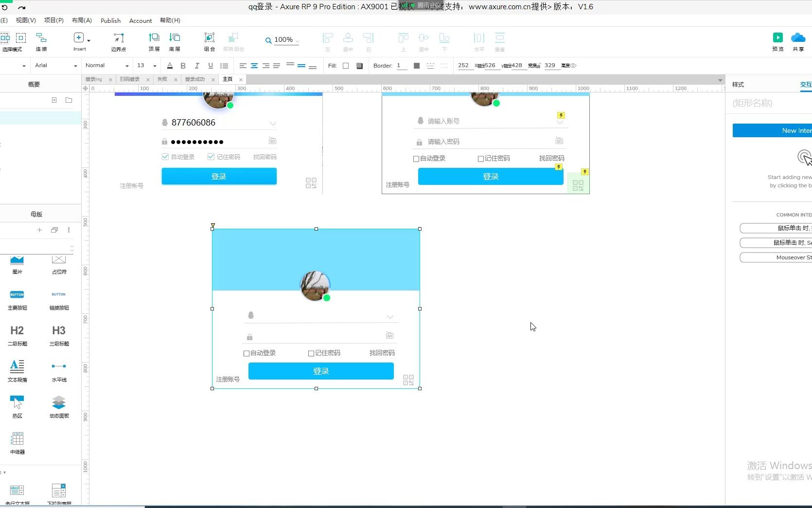Screen dimensions: 812x508
Task: Click the Fill color white swatch
Action: [x=346, y=66]
